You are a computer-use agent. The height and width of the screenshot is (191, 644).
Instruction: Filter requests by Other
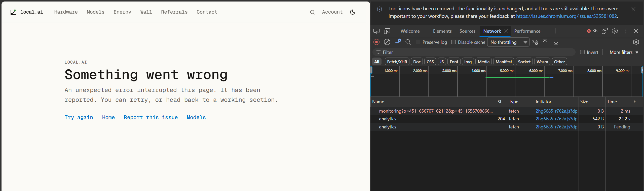559,62
